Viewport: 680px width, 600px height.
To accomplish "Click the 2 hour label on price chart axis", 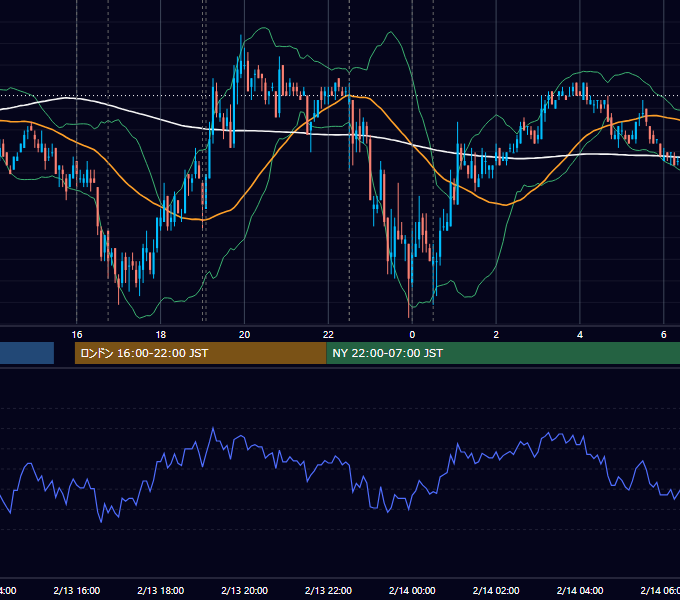I will pyautogui.click(x=496, y=335).
